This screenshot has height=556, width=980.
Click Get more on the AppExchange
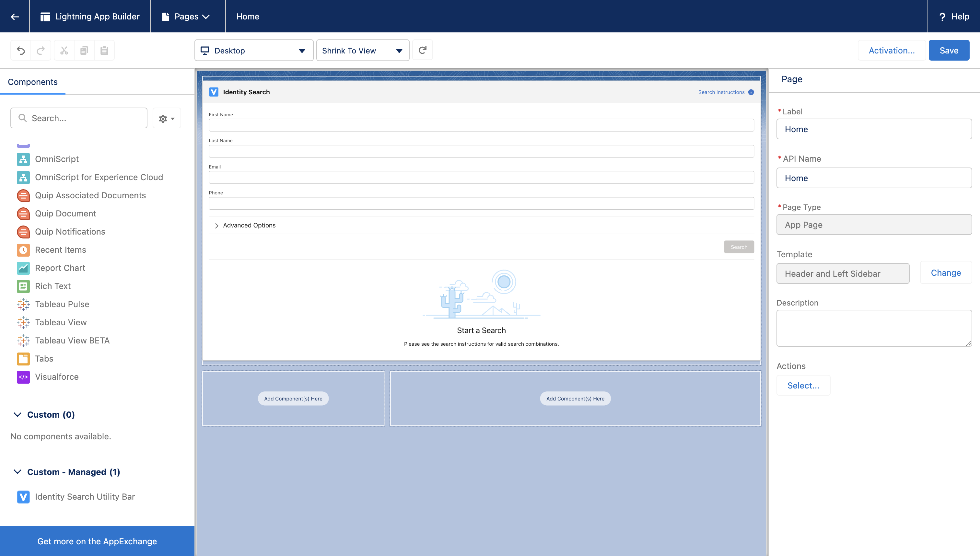point(97,541)
